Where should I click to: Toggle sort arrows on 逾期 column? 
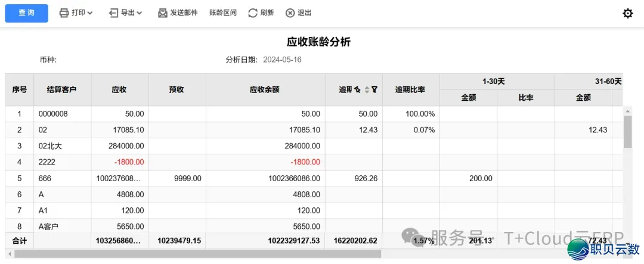(367, 89)
